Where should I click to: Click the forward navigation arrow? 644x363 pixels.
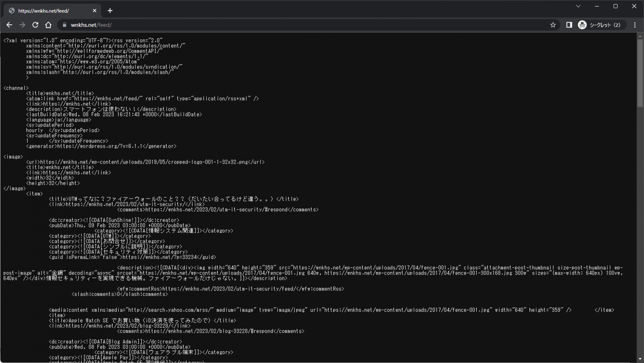22,25
